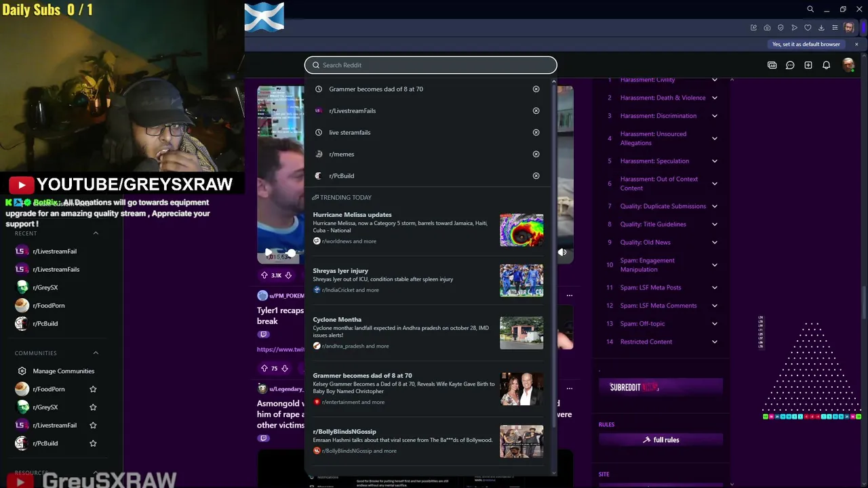Screen dimensions: 868x488
Task: Expand rule Harassment: Speculation
Action: (x=714, y=161)
